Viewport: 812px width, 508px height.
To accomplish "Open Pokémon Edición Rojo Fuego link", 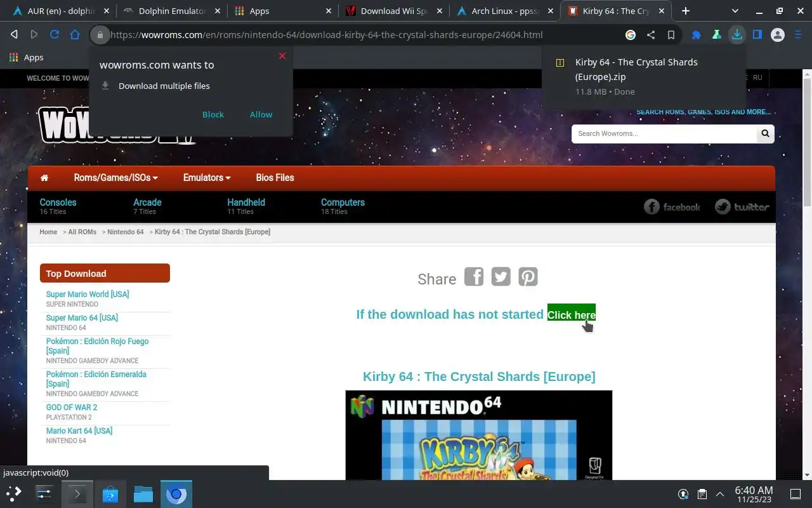I will (x=97, y=346).
